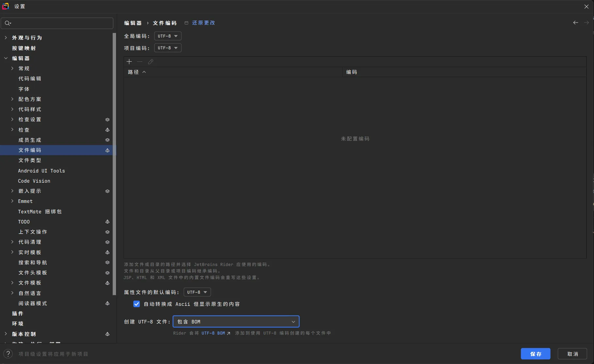Viewport: 594px width, 364px height.
Task: Click the Rider logo in the title bar
Action: [5, 6]
